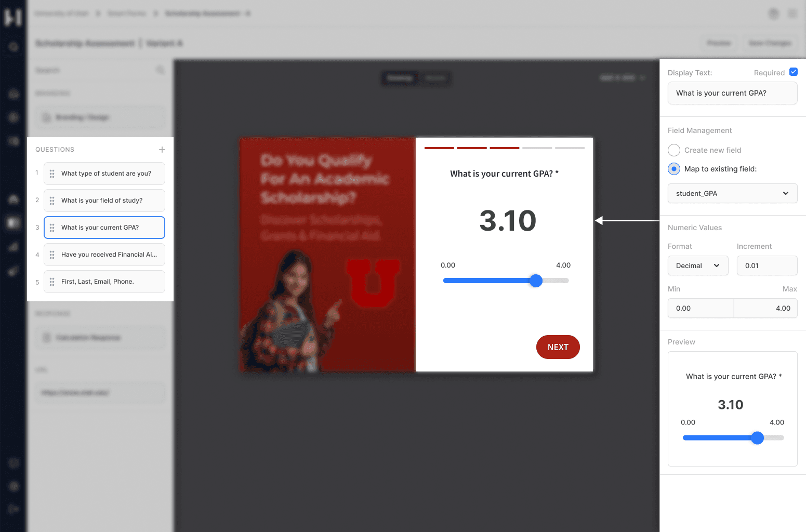Click the 'Numeric Values' section label
Screen dimensions: 806x532
click(x=695, y=228)
